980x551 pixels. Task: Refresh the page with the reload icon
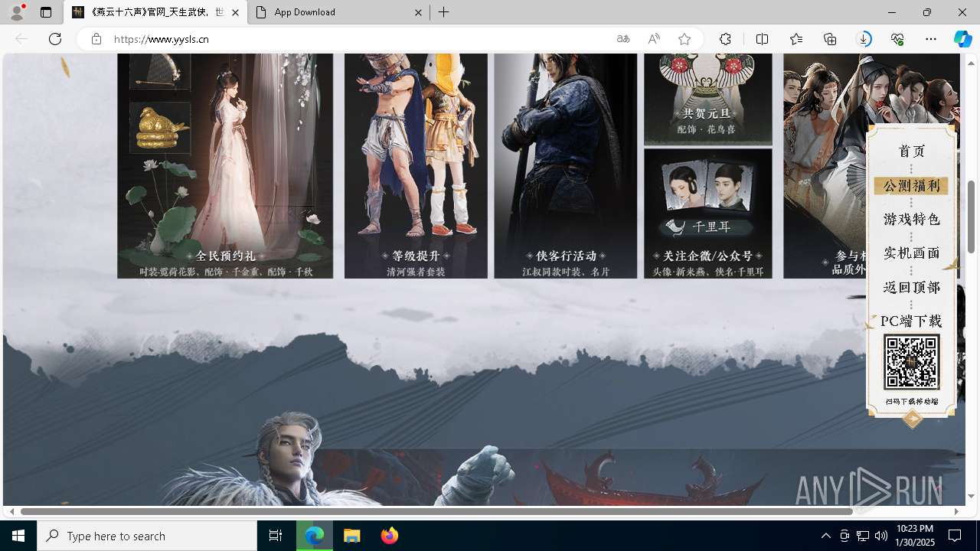[x=55, y=39]
